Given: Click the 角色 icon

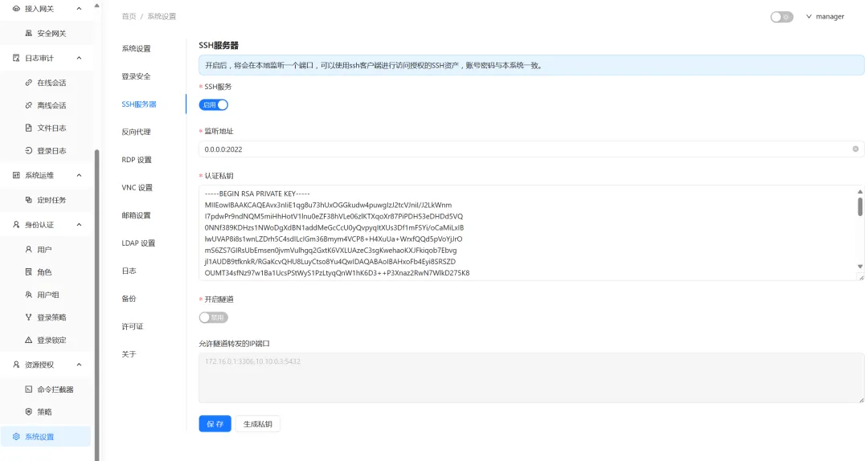Looking at the screenshot, I should click(29, 271).
